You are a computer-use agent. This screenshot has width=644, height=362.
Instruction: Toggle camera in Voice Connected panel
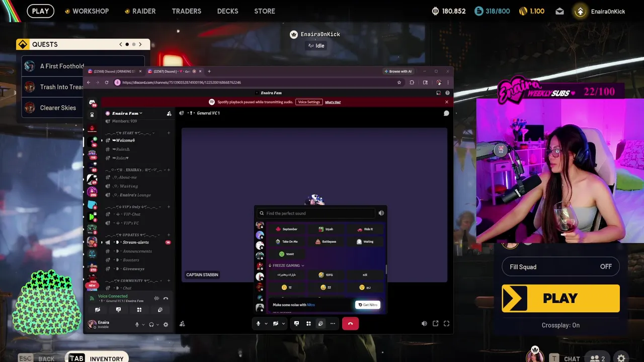pyautogui.click(x=98, y=310)
